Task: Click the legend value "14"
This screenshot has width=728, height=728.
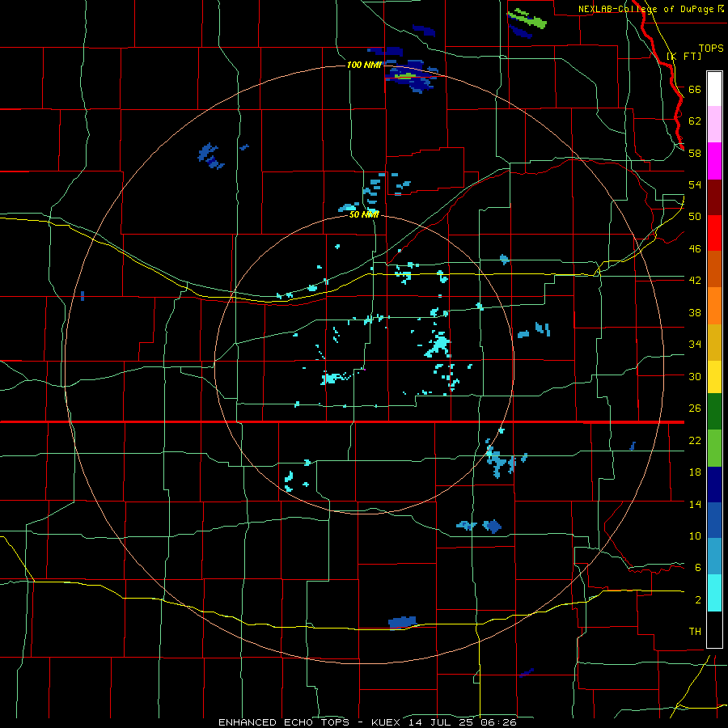Action: (695, 504)
